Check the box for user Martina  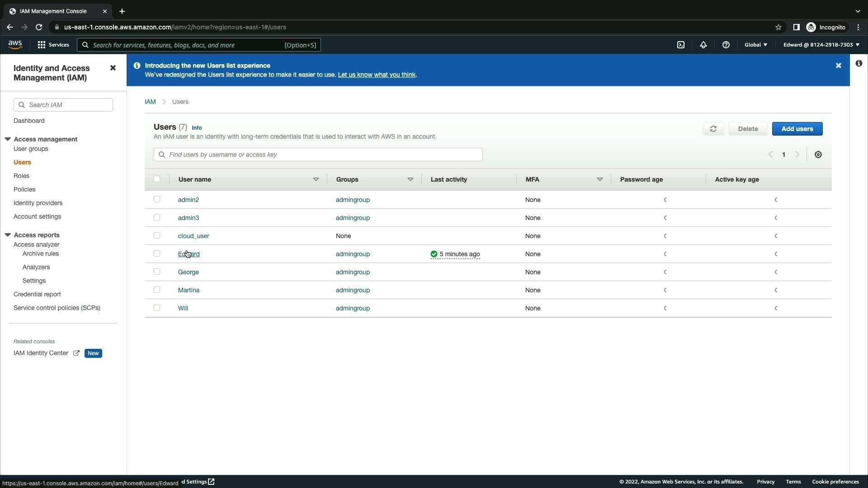tap(157, 290)
